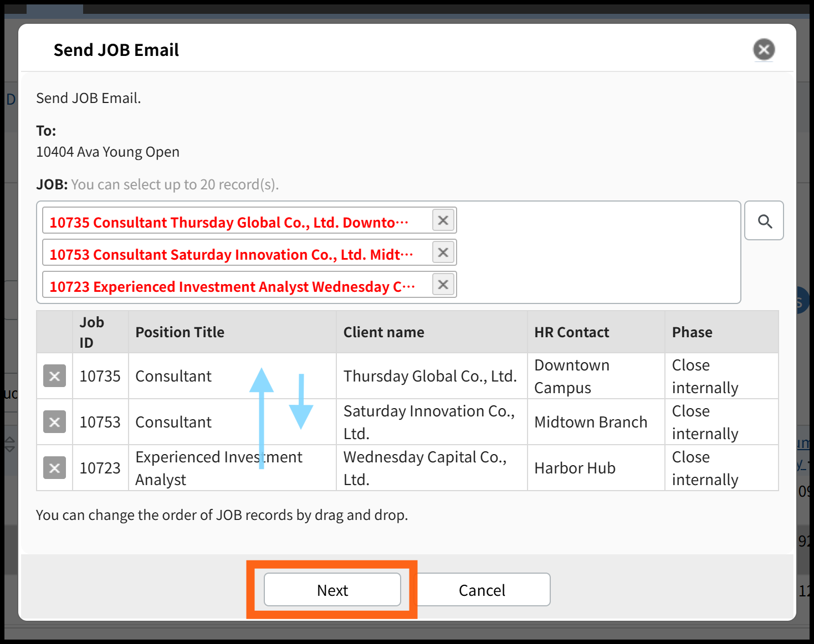The width and height of the screenshot is (814, 644).
Task: Click the HR Contact column header
Action: (571, 332)
